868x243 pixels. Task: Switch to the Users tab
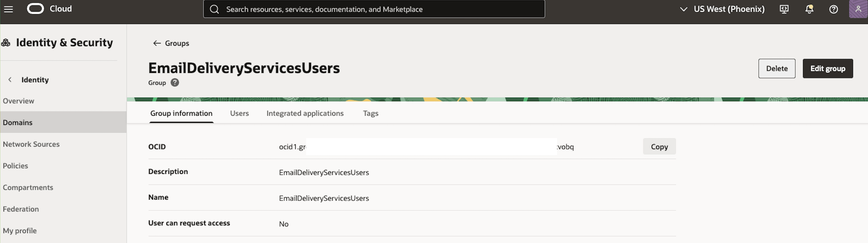[x=239, y=113]
